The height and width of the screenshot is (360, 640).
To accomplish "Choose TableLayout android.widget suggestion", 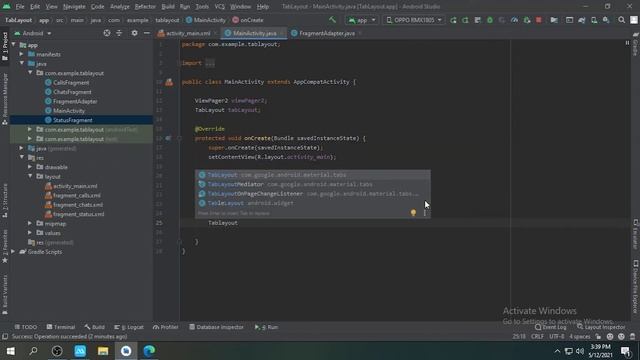I will (312, 203).
